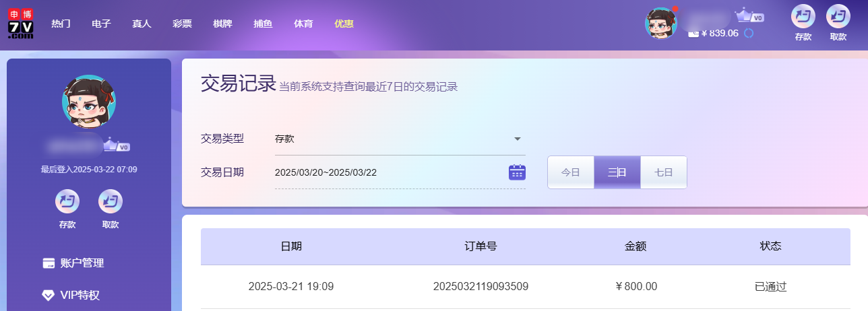Select the 棋牌 menu item
This screenshot has width=868, height=311.
(222, 24)
